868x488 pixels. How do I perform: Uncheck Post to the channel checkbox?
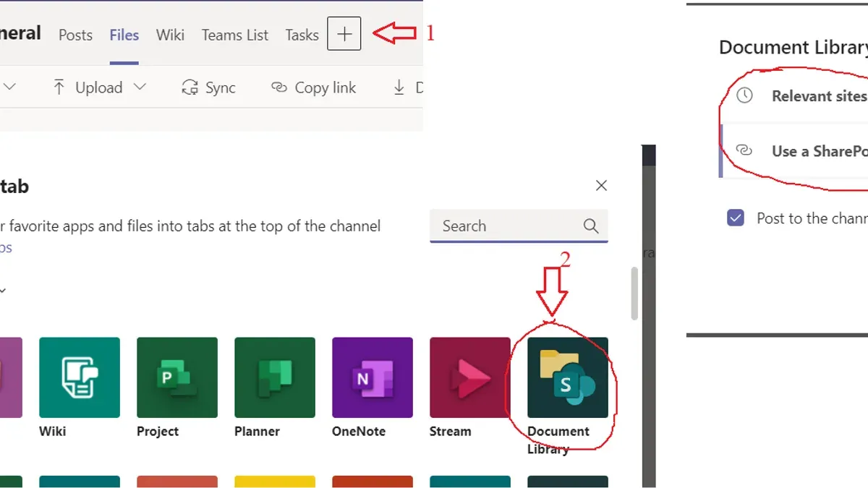[x=736, y=218]
